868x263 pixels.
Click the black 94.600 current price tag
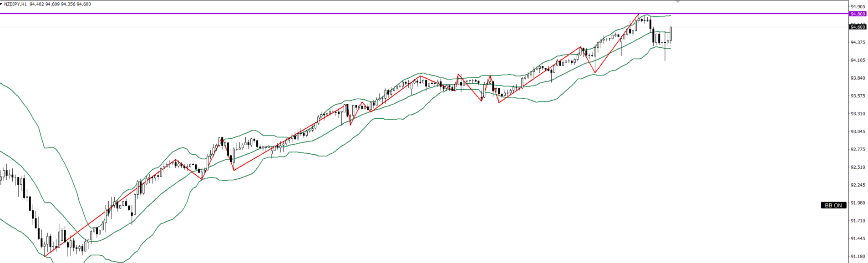coord(858,27)
